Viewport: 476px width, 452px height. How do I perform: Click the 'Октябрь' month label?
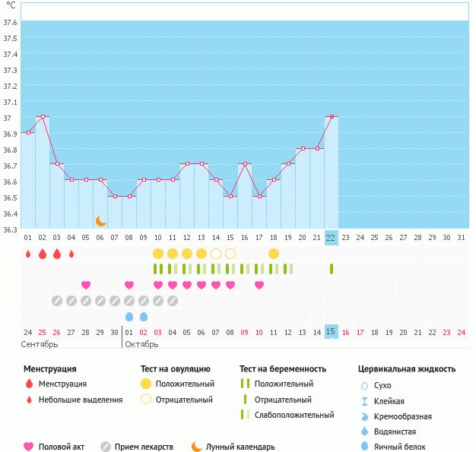pos(142,345)
